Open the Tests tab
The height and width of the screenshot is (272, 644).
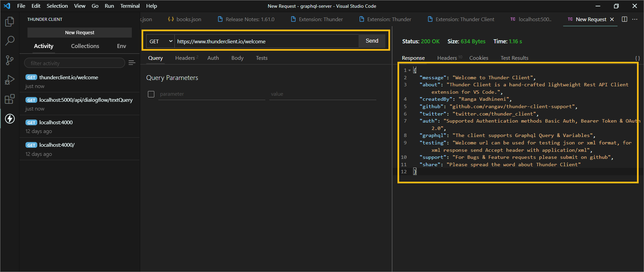coord(262,58)
